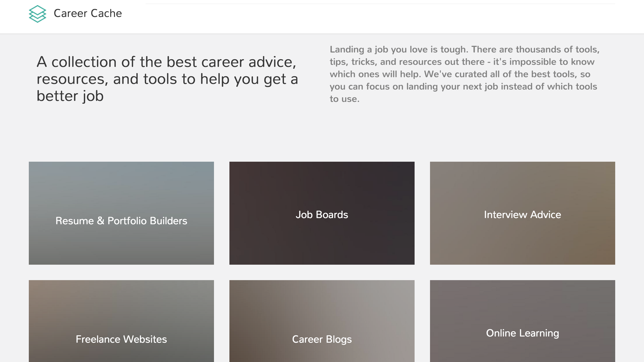The width and height of the screenshot is (644, 362).
Task: Click the thin divider line in header
Action: coord(380,4)
